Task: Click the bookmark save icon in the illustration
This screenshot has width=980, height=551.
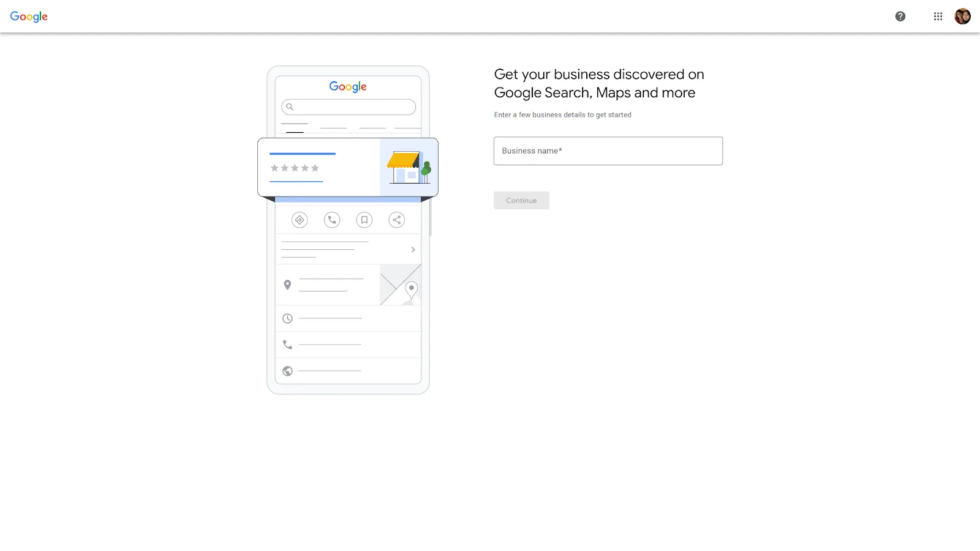Action: 364,220
